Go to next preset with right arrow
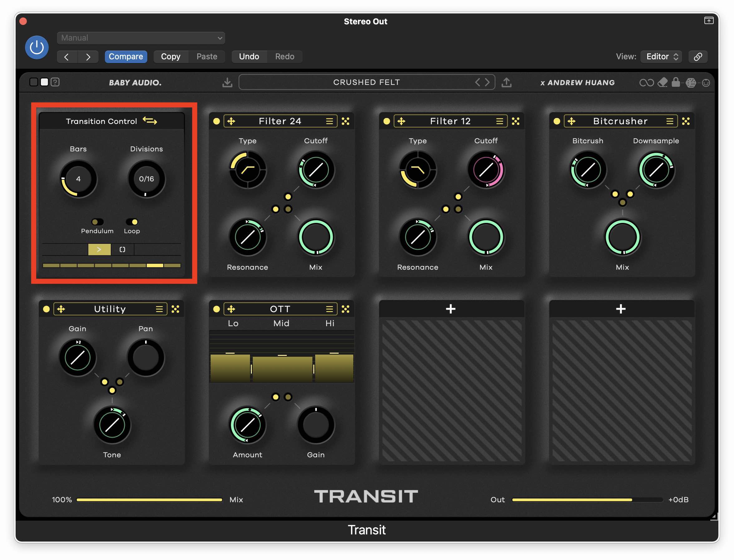 pyautogui.click(x=88, y=57)
